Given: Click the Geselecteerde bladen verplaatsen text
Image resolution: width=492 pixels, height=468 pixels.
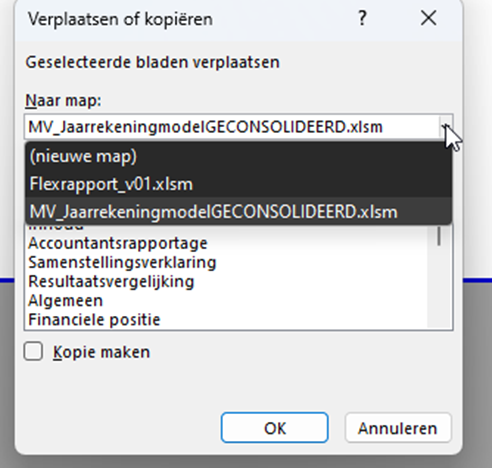Looking at the screenshot, I should pos(153,62).
